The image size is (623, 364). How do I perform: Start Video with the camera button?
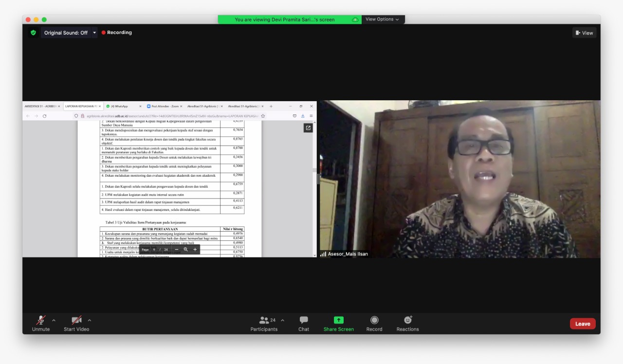tap(76, 323)
